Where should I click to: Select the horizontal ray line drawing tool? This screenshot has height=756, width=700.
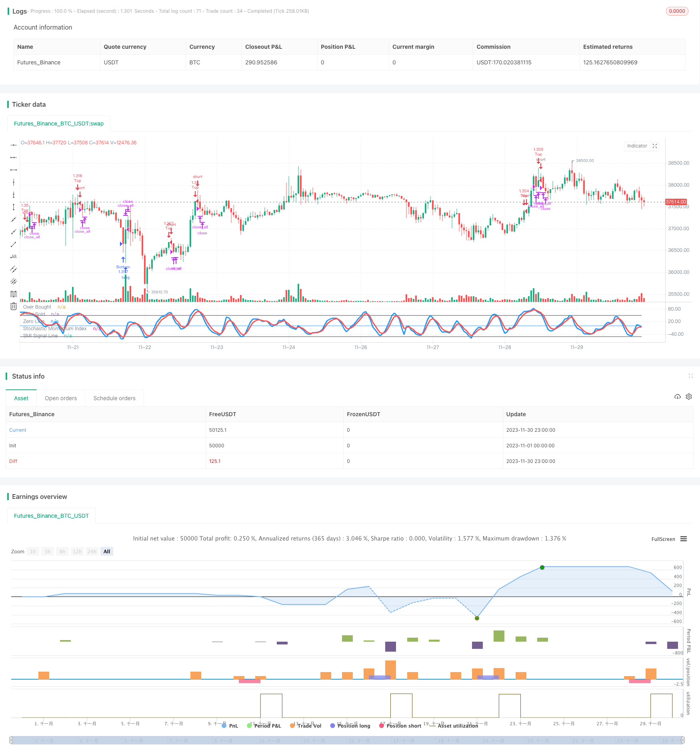[14, 158]
